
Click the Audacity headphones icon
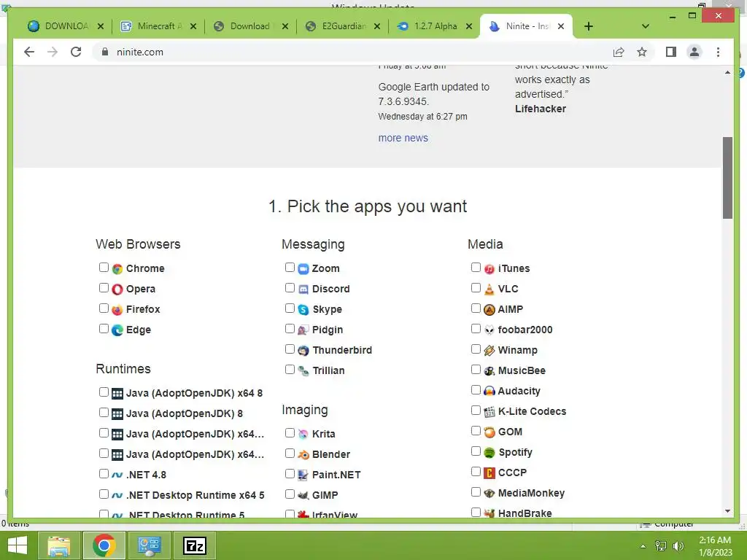[489, 392]
